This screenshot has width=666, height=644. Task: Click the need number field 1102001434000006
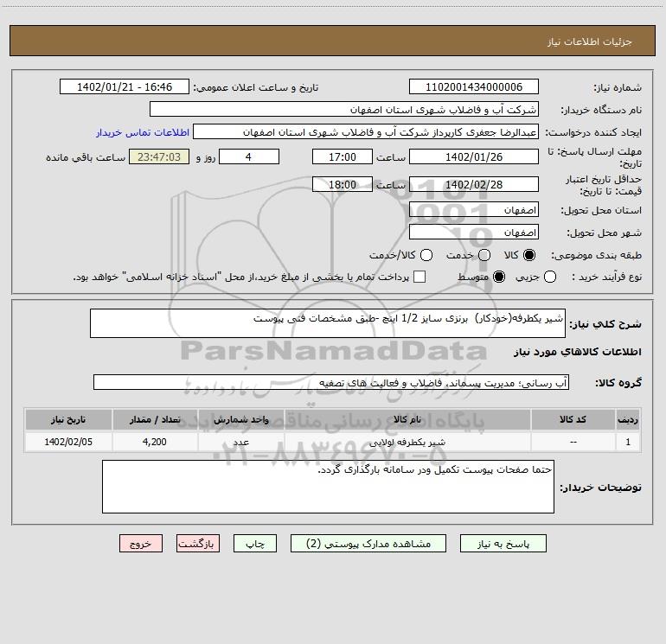(474, 87)
